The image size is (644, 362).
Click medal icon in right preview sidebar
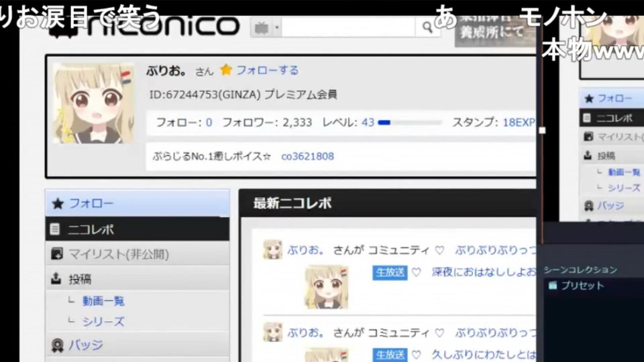(x=588, y=206)
